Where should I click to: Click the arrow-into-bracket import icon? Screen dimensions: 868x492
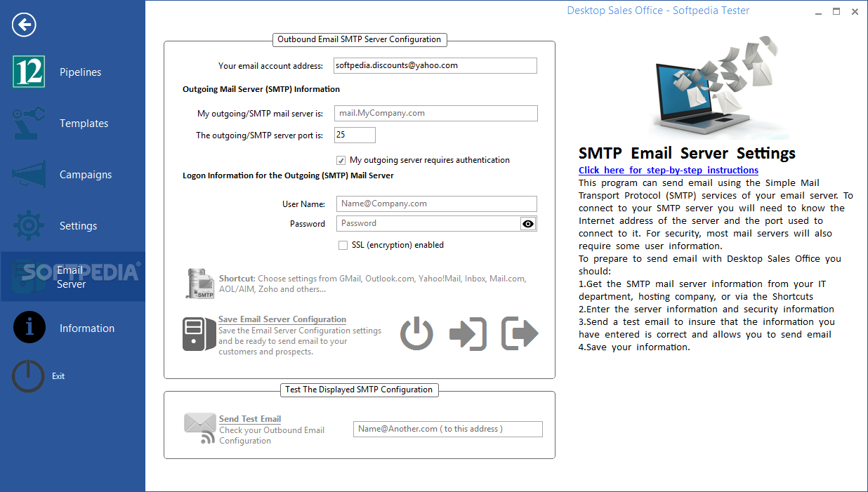coord(468,333)
